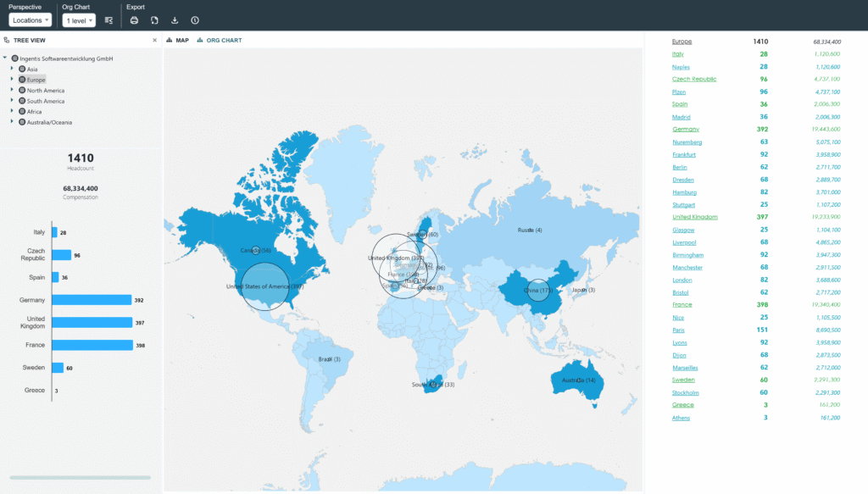The width and height of the screenshot is (868, 494).
Task: Open the Naples link
Action: [x=681, y=67]
